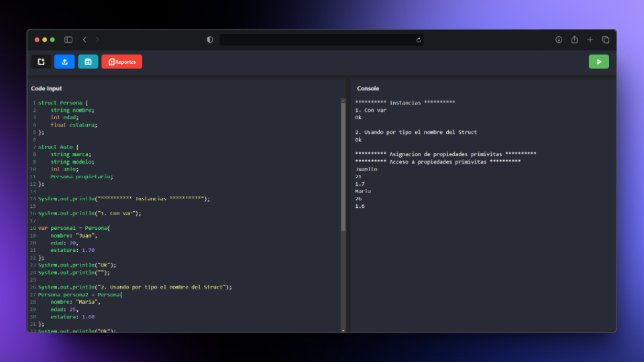Click console header '********** Instancias **********'
644x362 pixels.
405,103
